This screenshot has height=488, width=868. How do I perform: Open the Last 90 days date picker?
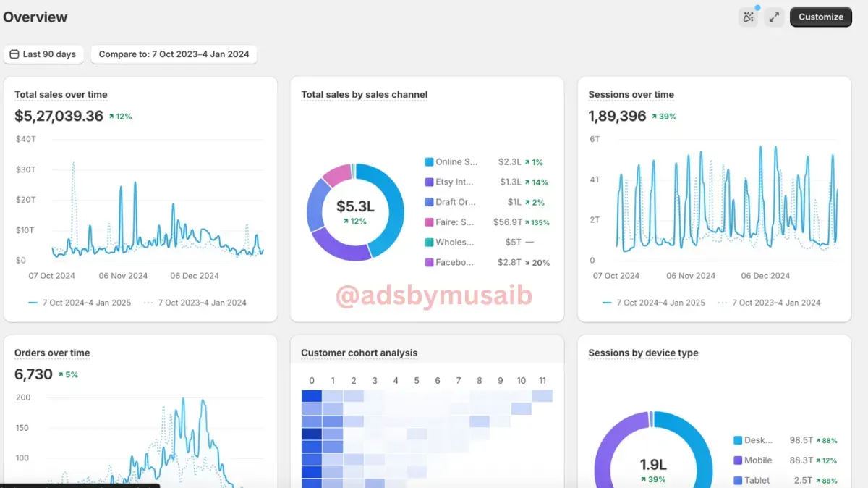click(43, 54)
